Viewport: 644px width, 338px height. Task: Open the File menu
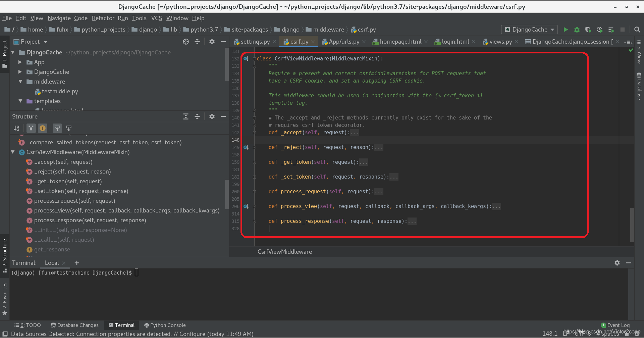7,18
